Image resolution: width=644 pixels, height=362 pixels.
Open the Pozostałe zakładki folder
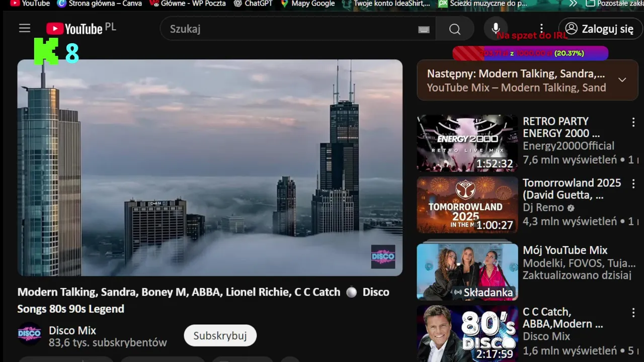[x=615, y=4]
